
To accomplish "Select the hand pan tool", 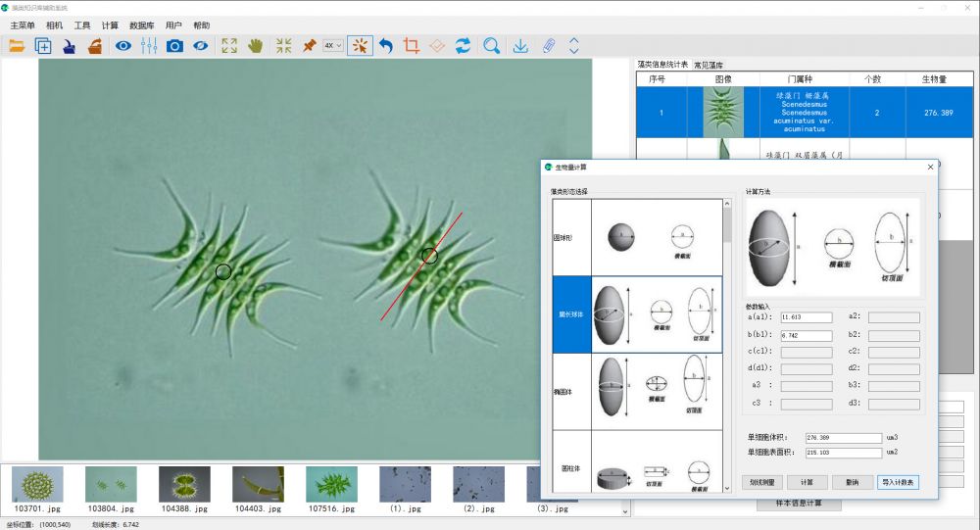I will click(x=255, y=45).
